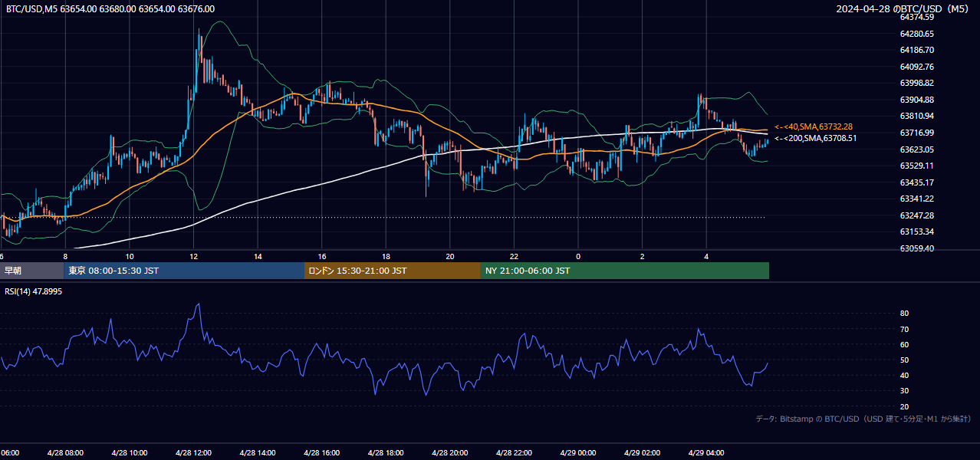Screen dimensions: 980x460
Task: Click the white 200 SMA 63708.51 label
Action: (816, 138)
